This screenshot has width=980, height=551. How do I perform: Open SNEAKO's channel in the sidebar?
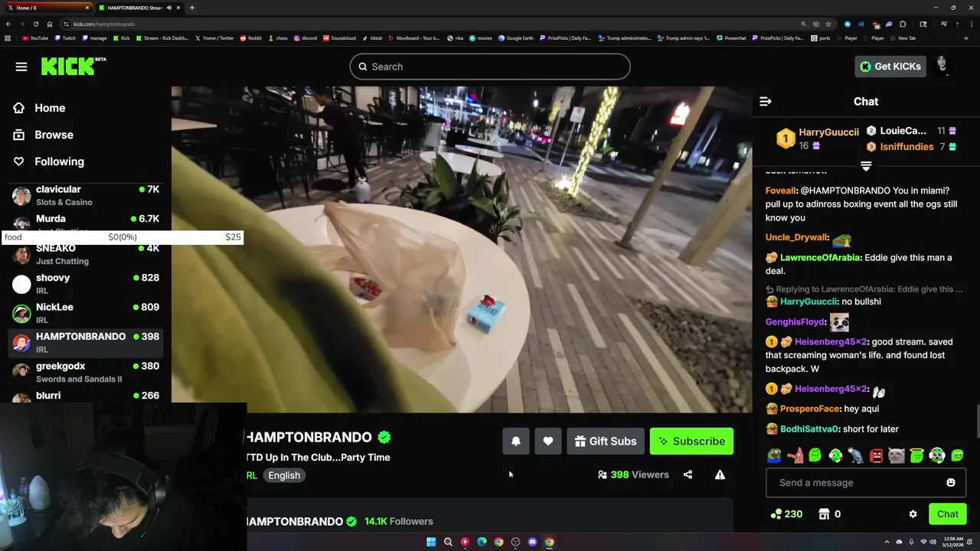(x=86, y=254)
